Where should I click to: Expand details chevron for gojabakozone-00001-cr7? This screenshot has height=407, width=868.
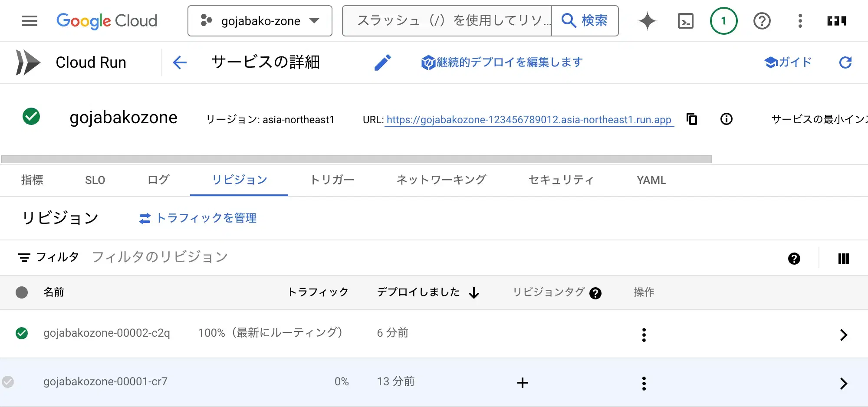pyautogui.click(x=844, y=383)
